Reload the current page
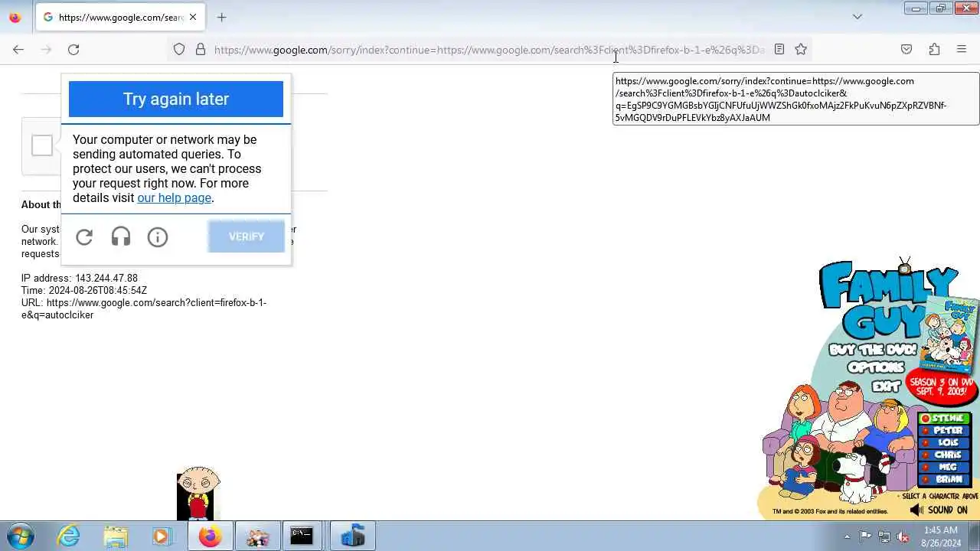Screen dimensions: 980x551 73,49
